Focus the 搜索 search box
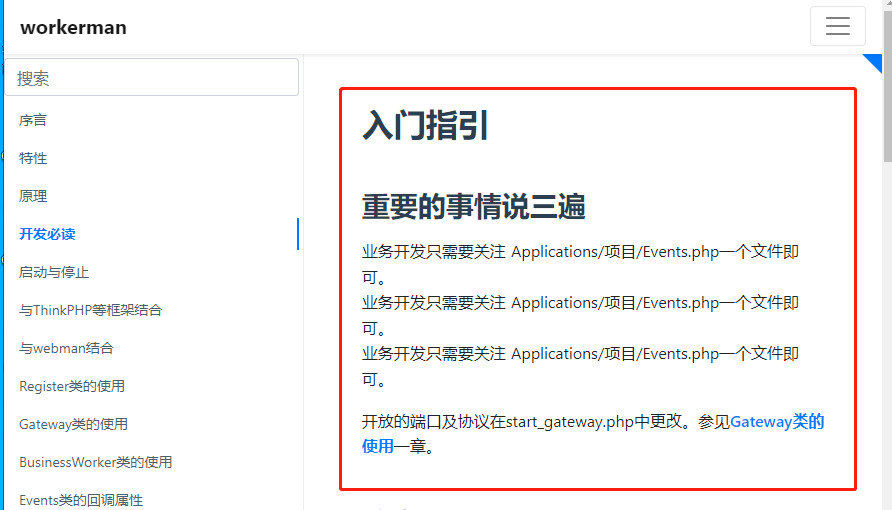 point(151,77)
